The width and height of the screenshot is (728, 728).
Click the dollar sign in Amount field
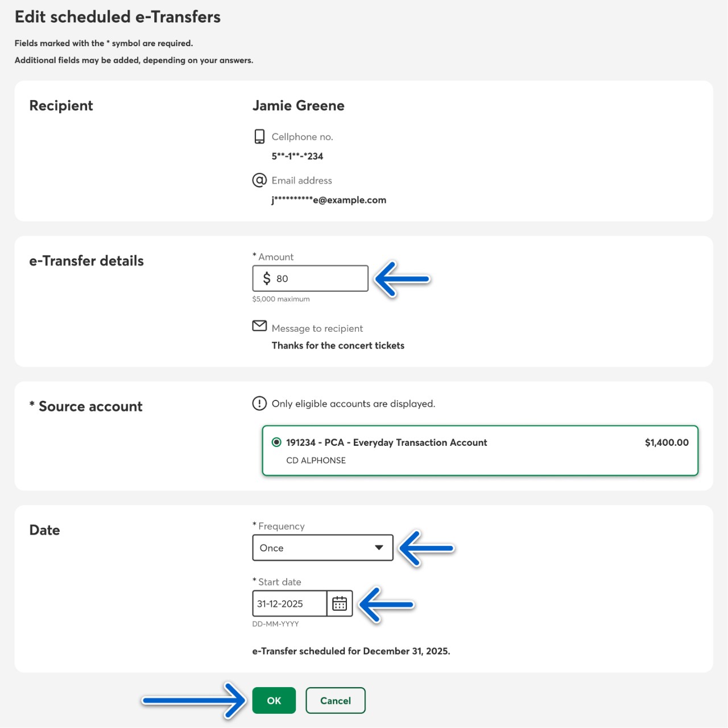click(x=266, y=278)
